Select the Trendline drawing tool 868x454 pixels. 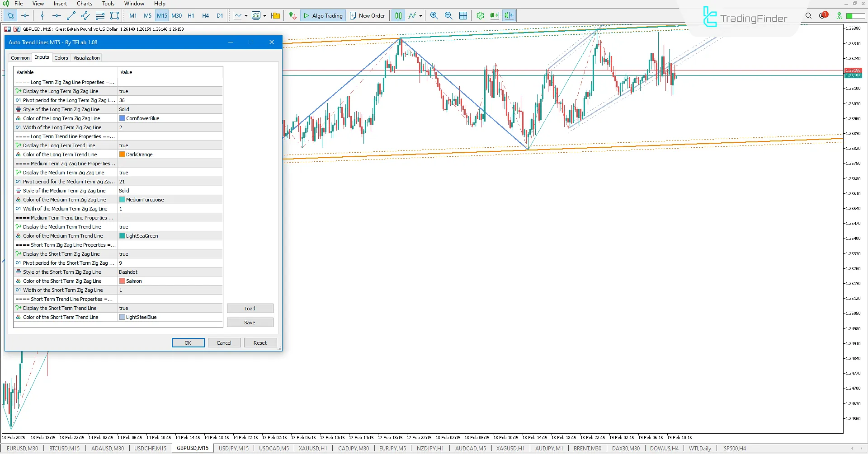point(71,15)
